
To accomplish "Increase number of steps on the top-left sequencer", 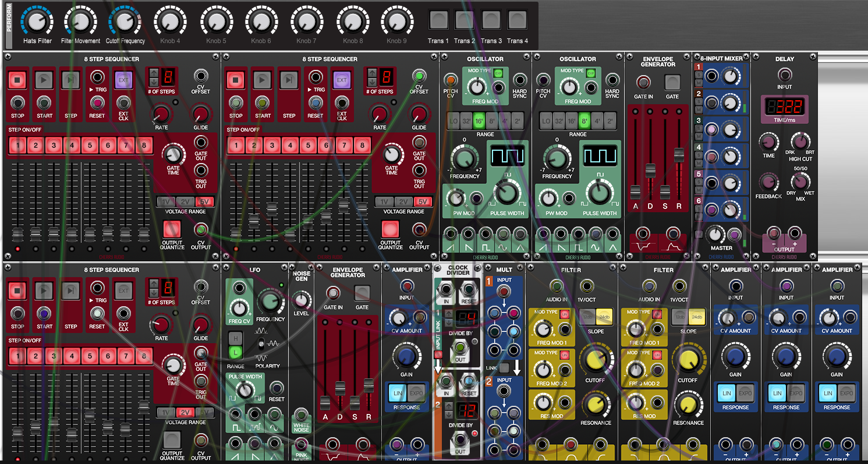I will 154,73.
